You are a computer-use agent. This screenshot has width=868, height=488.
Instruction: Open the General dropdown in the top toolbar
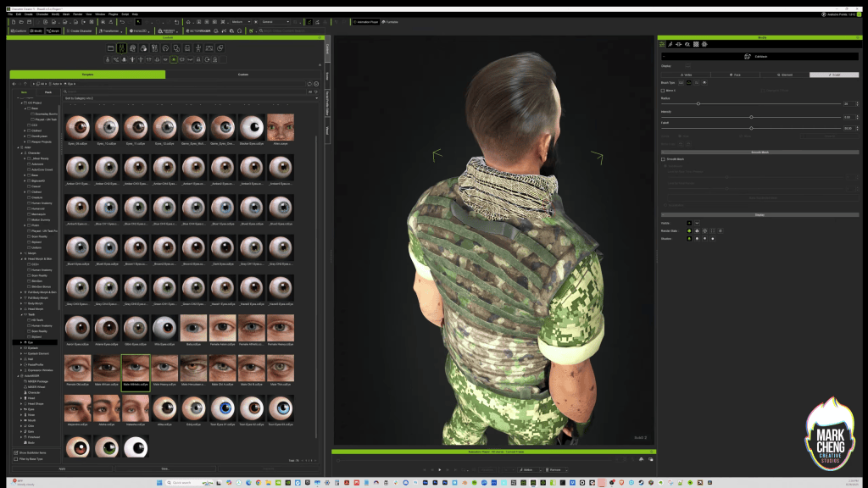pos(275,22)
